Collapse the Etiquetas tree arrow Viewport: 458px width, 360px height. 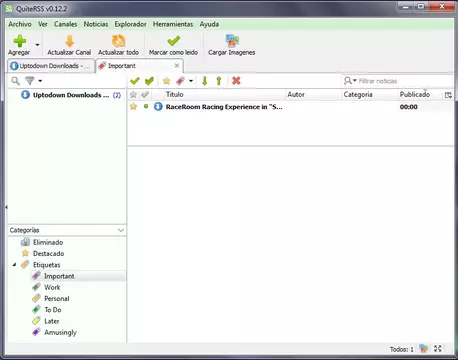point(14,265)
